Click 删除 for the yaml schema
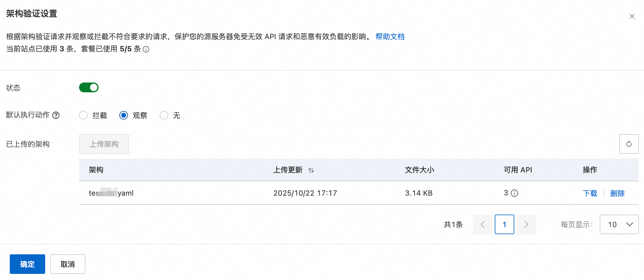Viewport: 644px width, 280px height. [x=617, y=193]
